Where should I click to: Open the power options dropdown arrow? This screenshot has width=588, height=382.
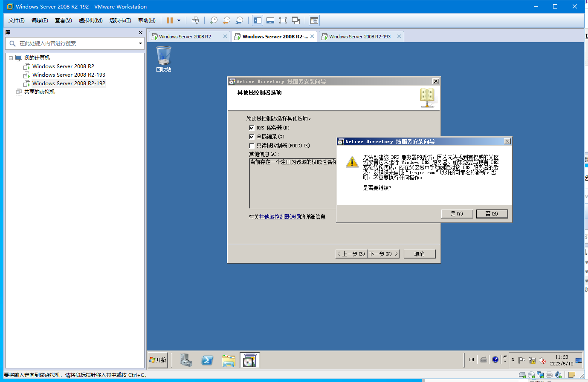click(179, 20)
